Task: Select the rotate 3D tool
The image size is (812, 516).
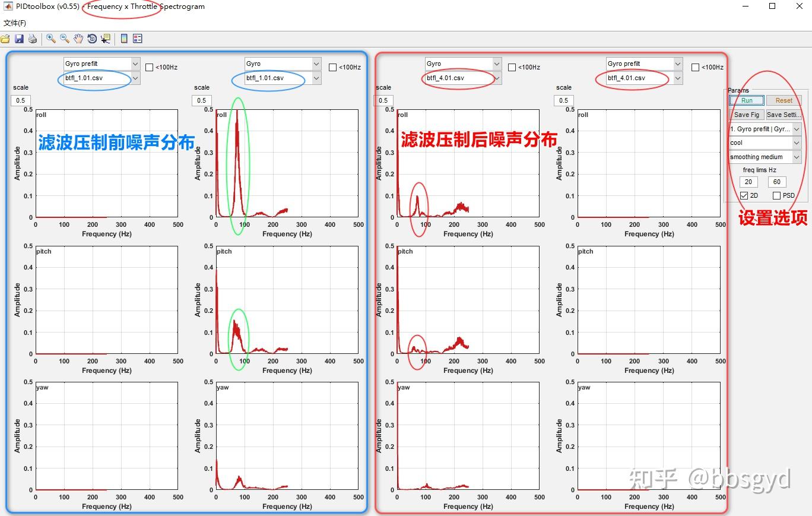Action: [x=92, y=39]
